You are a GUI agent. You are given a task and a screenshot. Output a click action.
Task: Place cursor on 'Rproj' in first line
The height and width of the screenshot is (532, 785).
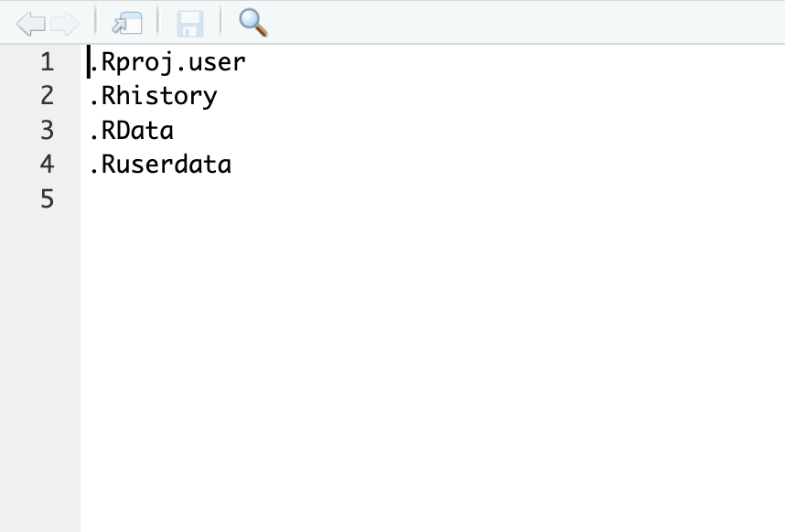pos(137,63)
